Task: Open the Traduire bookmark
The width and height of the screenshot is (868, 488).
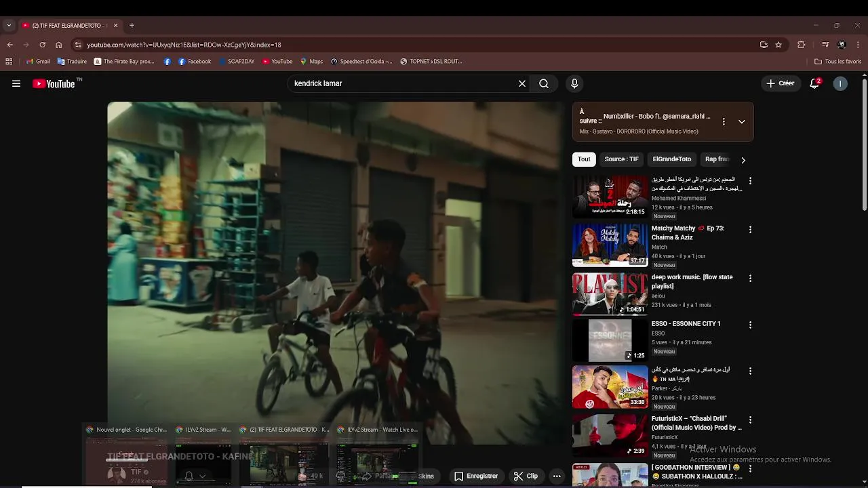Action: pos(72,61)
